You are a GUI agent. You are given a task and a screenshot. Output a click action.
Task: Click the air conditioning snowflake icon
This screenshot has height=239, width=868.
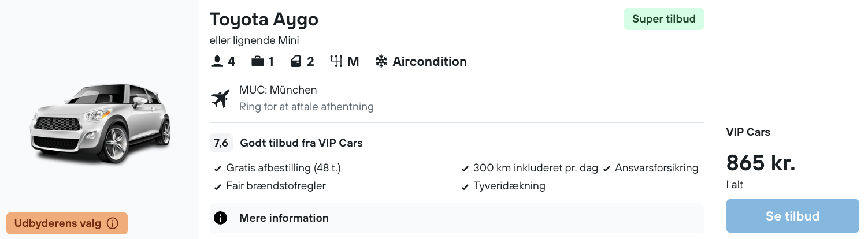tap(381, 62)
